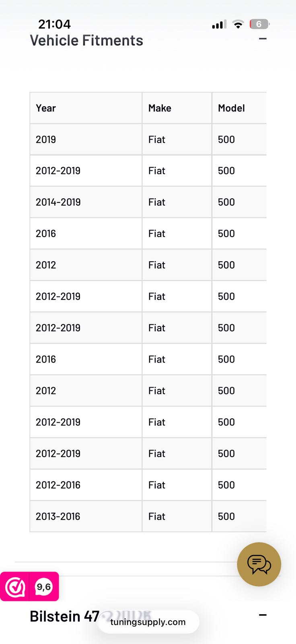Tap the cellular signal bars icon
The height and width of the screenshot is (644, 296).
219,25
